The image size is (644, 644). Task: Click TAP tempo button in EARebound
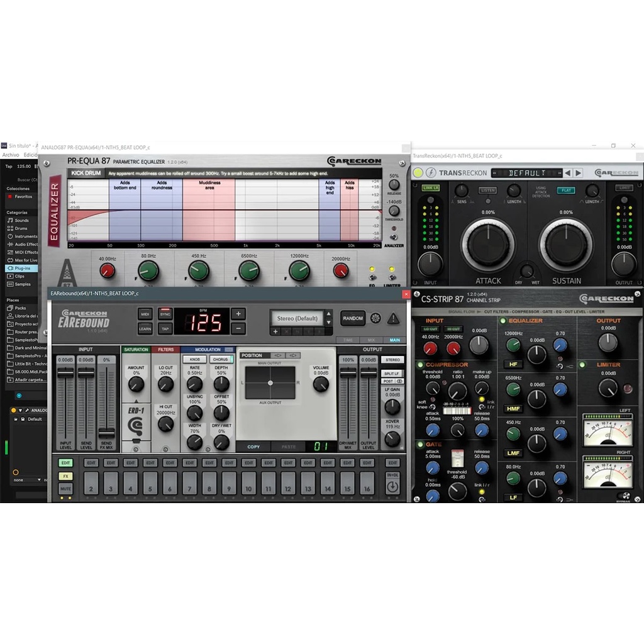point(165,328)
